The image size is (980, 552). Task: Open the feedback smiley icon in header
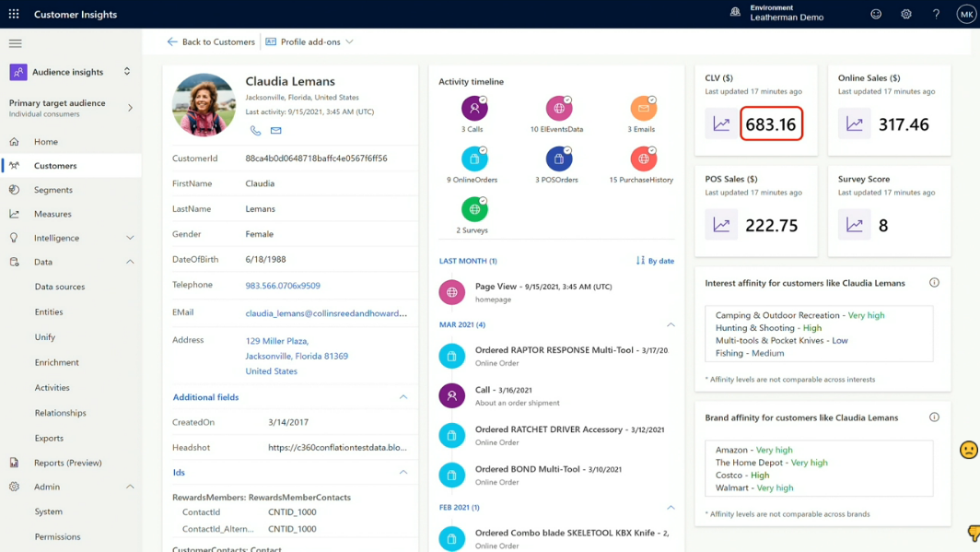[876, 15]
